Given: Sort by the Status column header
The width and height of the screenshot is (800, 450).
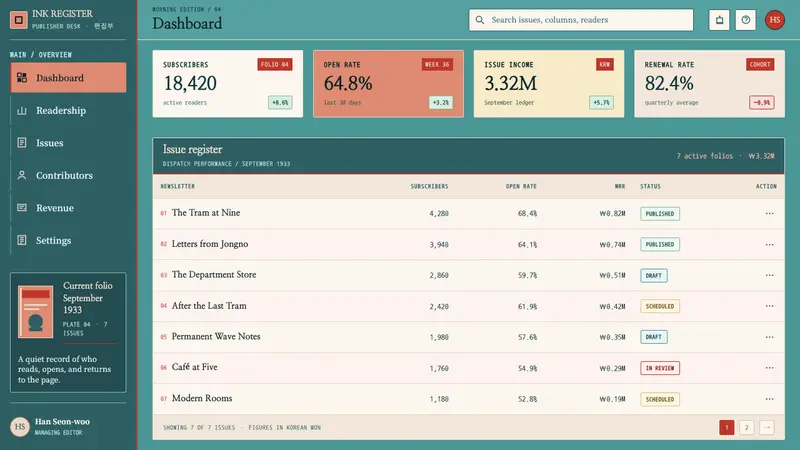Looking at the screenshot, I should tap(650, 186).
